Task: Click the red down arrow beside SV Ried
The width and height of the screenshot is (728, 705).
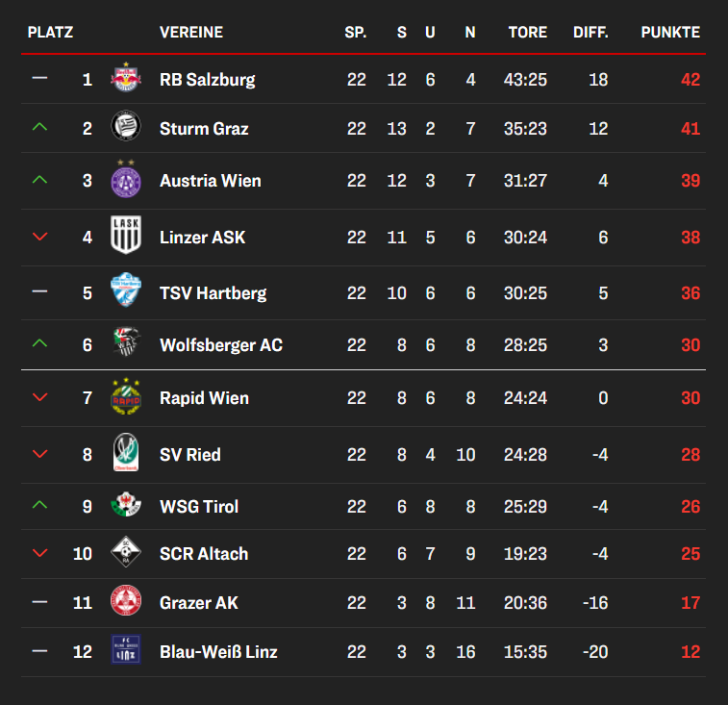Action: (39, 455)
